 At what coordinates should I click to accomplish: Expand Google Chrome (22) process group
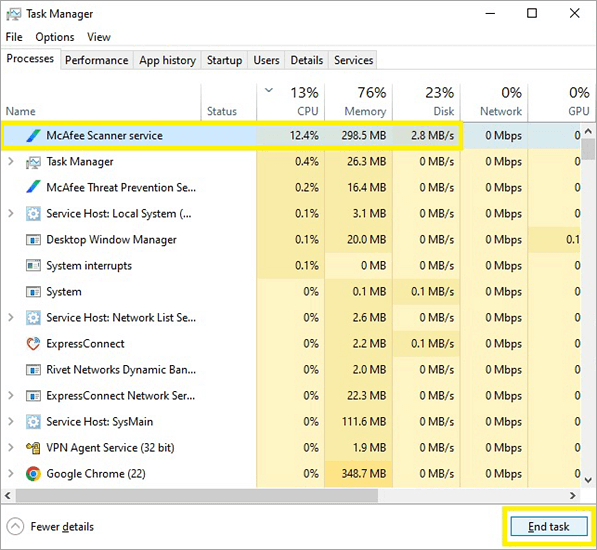11,473
